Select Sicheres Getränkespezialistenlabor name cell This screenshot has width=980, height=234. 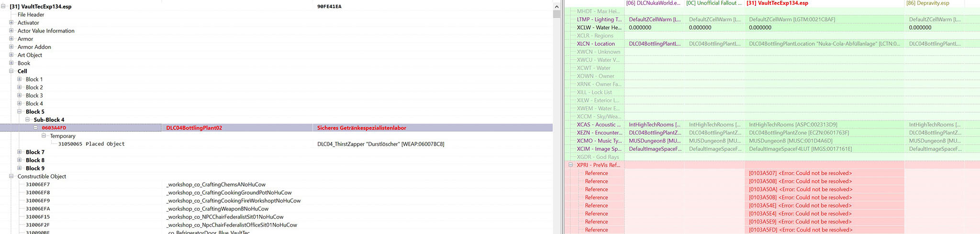[362, 128]
